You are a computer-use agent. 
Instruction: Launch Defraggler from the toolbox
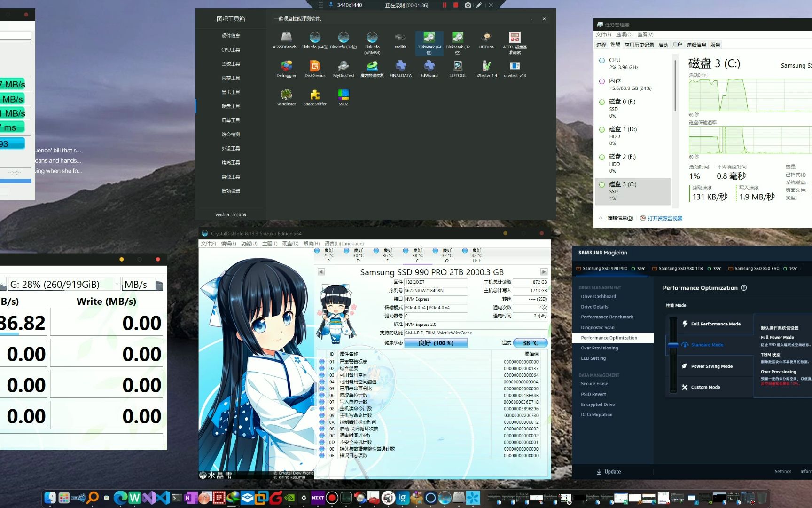[286, 69]
